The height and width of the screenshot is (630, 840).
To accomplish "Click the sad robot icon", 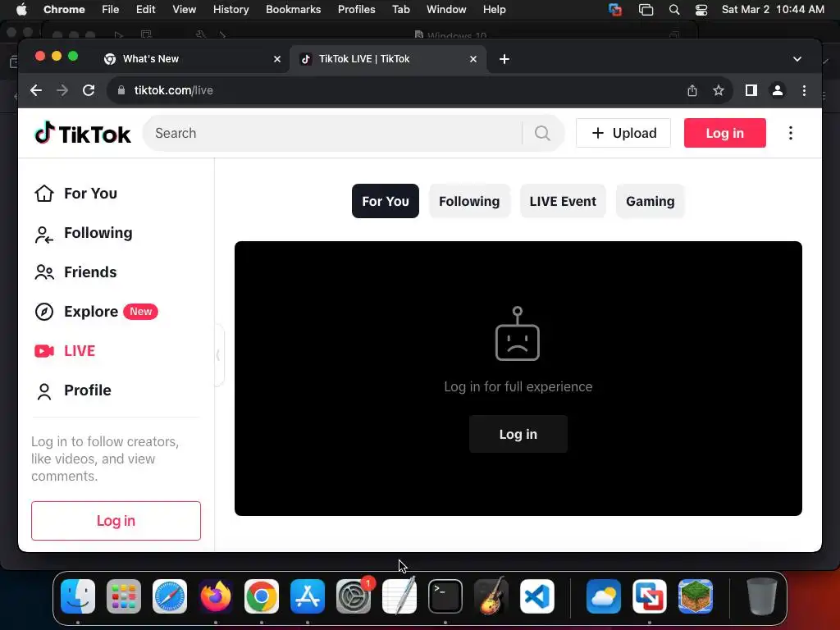I will (518, 334).
